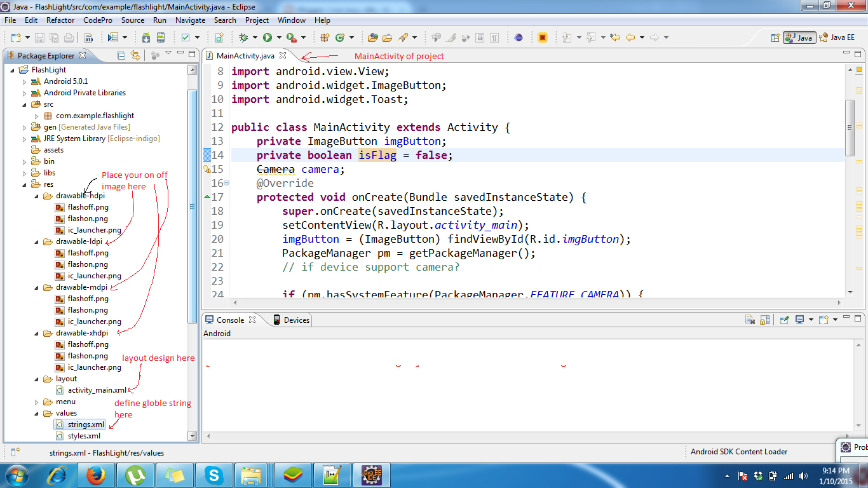
Task: Click the Pin Console icon
Action: coord(785,320)
